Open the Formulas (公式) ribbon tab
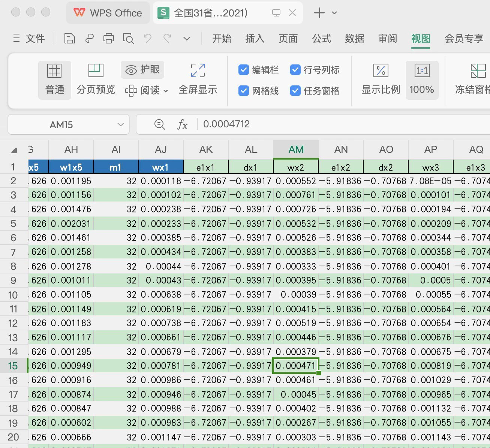The width and height of the screenshot is (490, 448). tap(321, 38)
